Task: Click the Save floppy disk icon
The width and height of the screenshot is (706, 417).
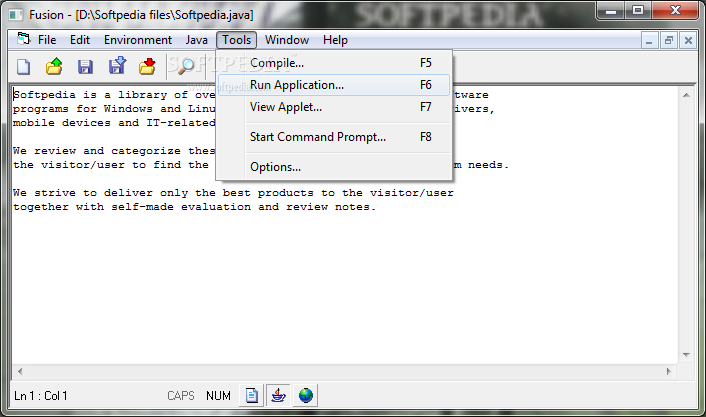Action: (85, 67)
